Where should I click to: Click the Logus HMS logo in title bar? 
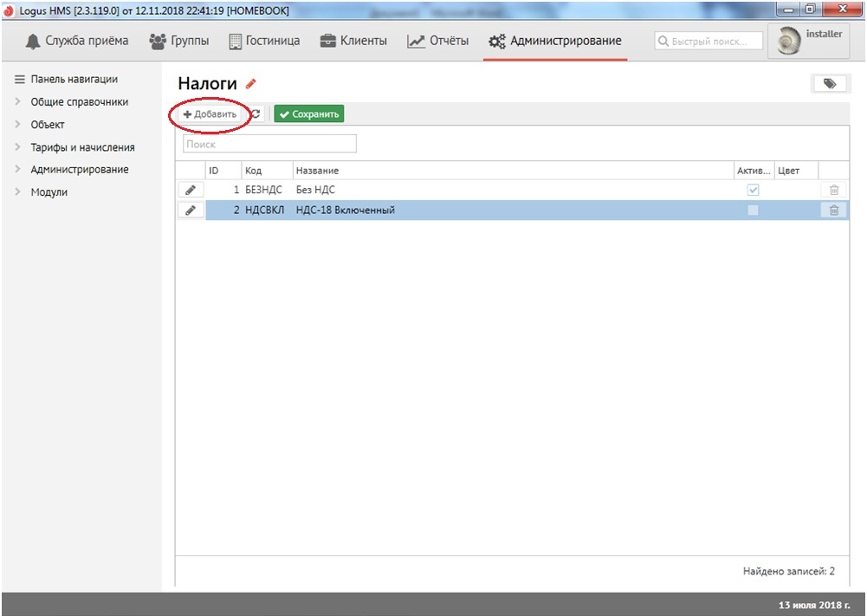[x=9, y=10]
